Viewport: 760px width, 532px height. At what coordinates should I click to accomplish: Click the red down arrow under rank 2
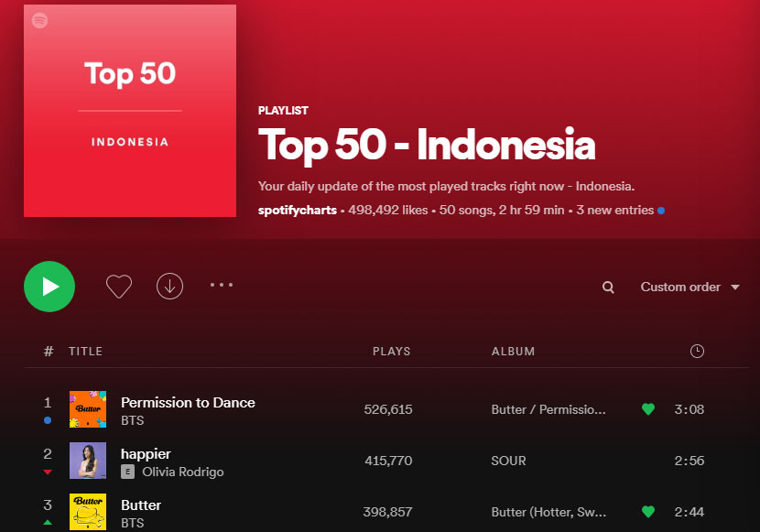[48, 472]
